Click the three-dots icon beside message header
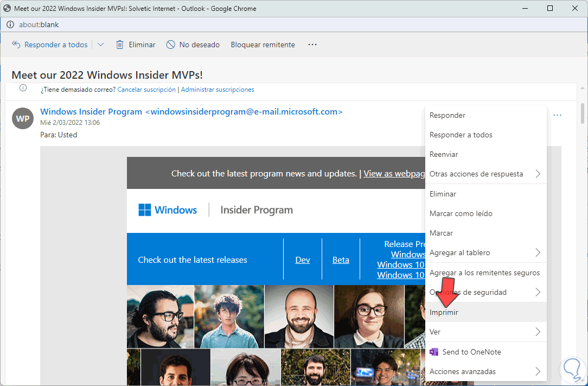This screenshot has width=588, height=386. tap(557, 115)
